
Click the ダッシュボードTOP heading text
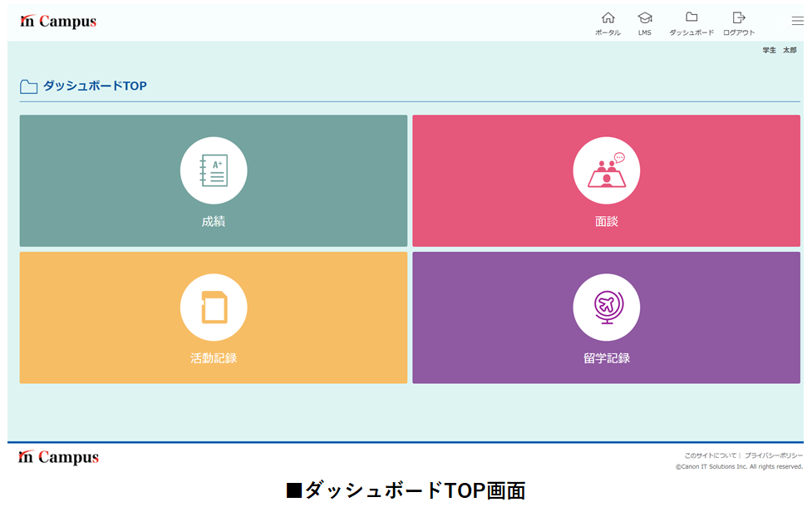tap(95, 86)
